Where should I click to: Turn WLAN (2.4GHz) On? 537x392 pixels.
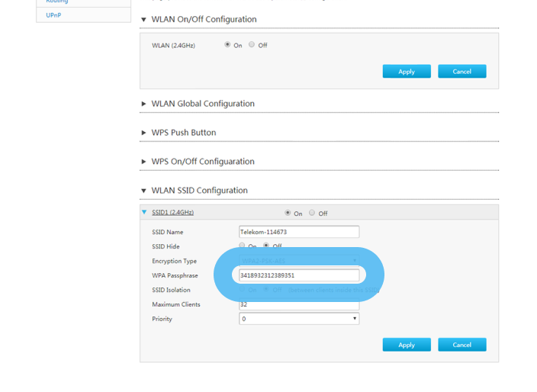(227, 45)
